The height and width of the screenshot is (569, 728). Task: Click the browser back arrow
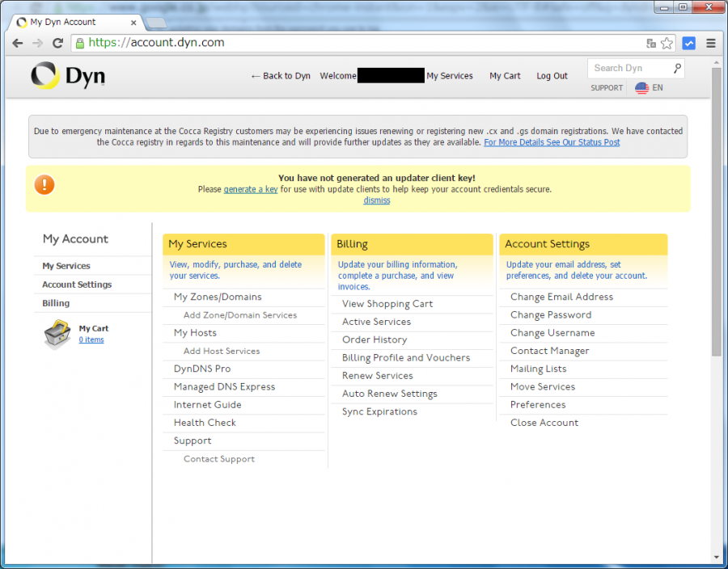coord(18,43)
